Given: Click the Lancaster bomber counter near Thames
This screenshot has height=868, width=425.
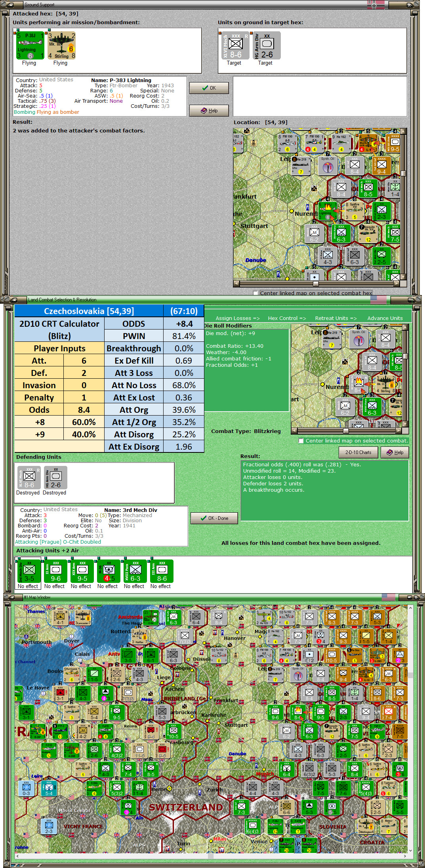Looking at the screenshot, I should point(83,617).
